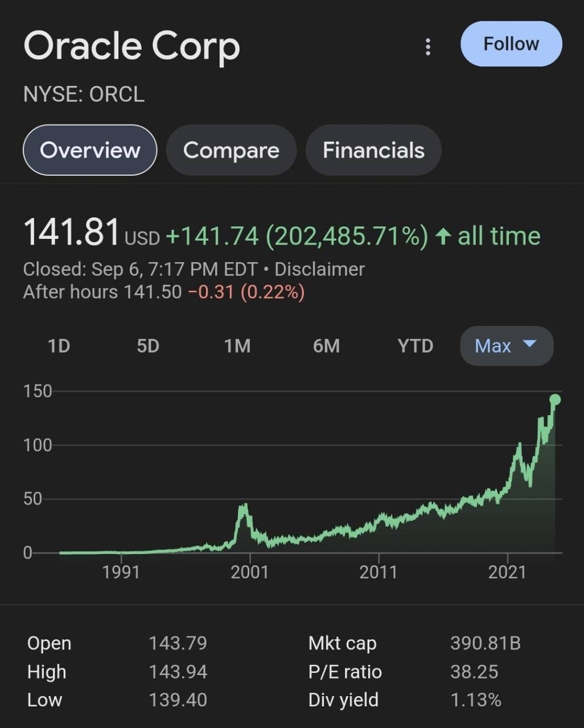The image size is (584, 728).
Task: Open the Max range selector
Action: 507,346
